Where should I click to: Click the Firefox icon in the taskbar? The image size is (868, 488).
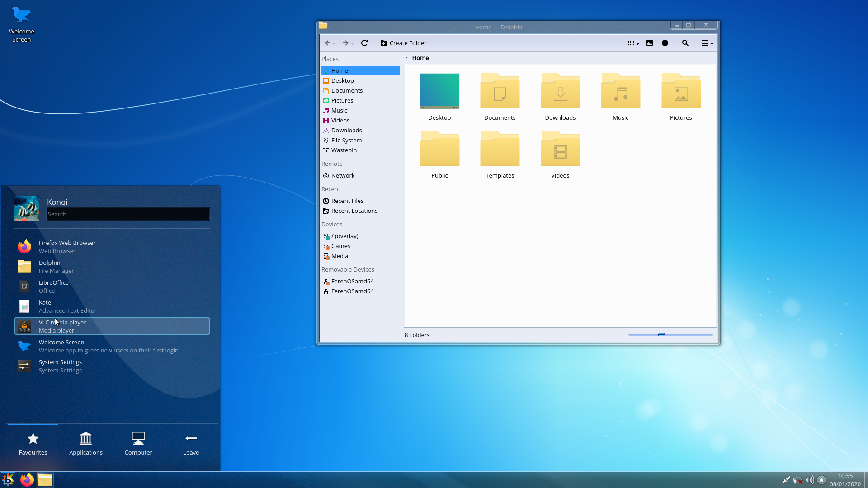click(27, 479)
